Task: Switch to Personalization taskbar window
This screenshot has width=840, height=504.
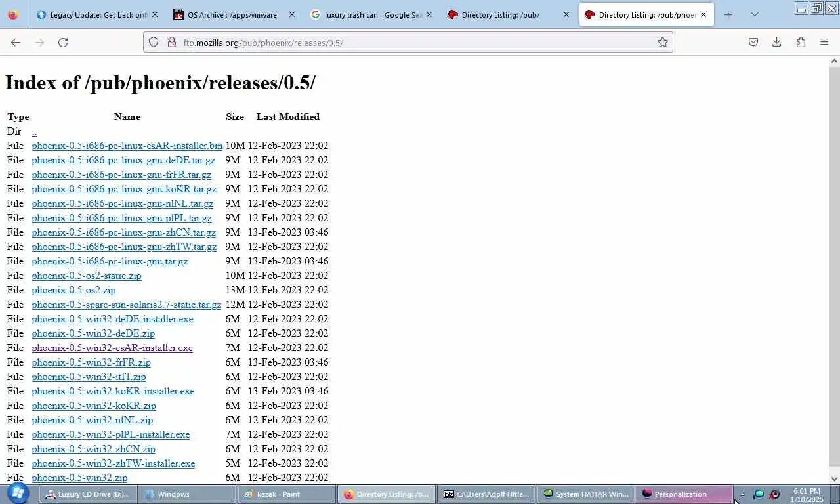Action: tap(684, 494)
